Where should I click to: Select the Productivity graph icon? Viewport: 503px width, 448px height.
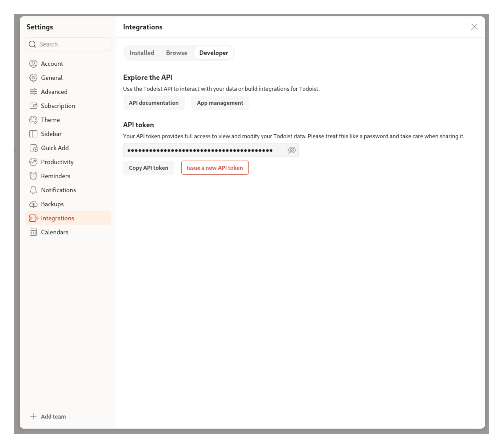[x=34, y=162]
